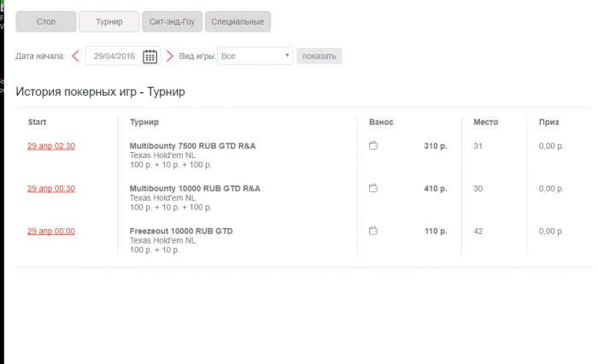The width and height of the screenshot is (598, 364).
Task: Click wallet icon for Freezeout 10000 buy-in
Action: (373, 231)
